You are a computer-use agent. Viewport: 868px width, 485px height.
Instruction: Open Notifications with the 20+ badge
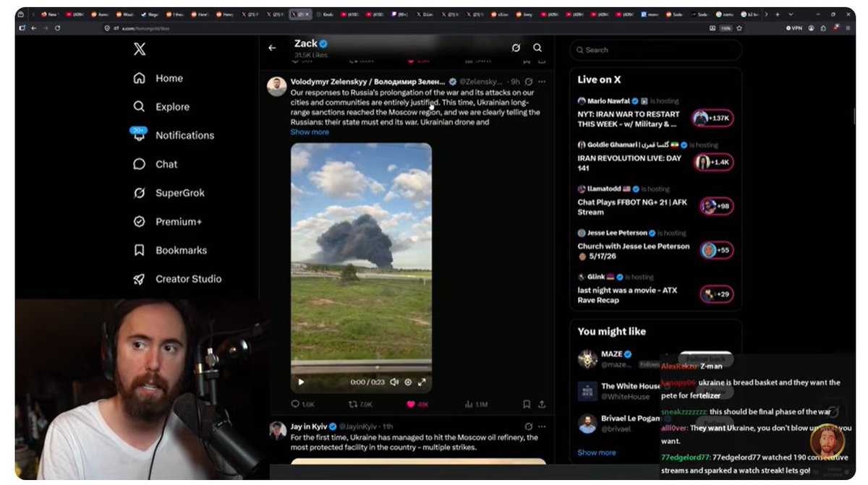(x=174, y=135)
